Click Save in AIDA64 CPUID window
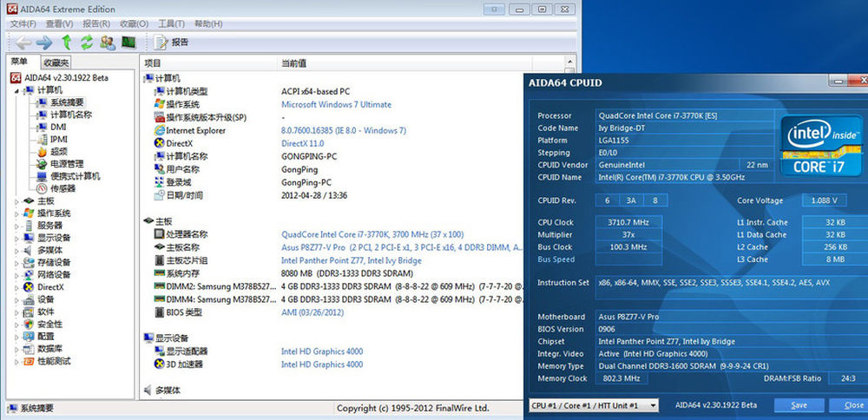Screen dimensions: 868x420 (x=799, y=405)
